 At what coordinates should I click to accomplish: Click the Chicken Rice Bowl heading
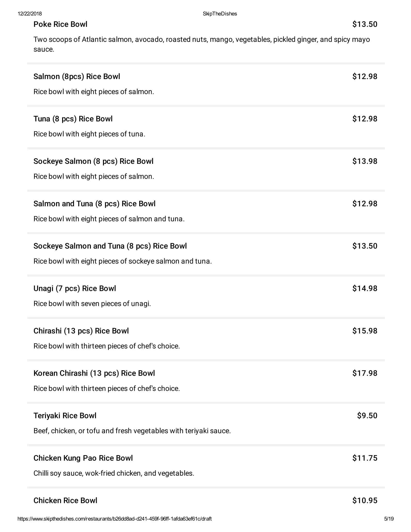(x=65, y=500)
